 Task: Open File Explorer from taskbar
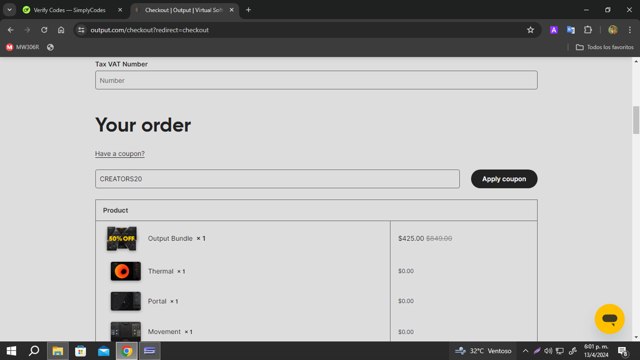[x=58, y=351]
